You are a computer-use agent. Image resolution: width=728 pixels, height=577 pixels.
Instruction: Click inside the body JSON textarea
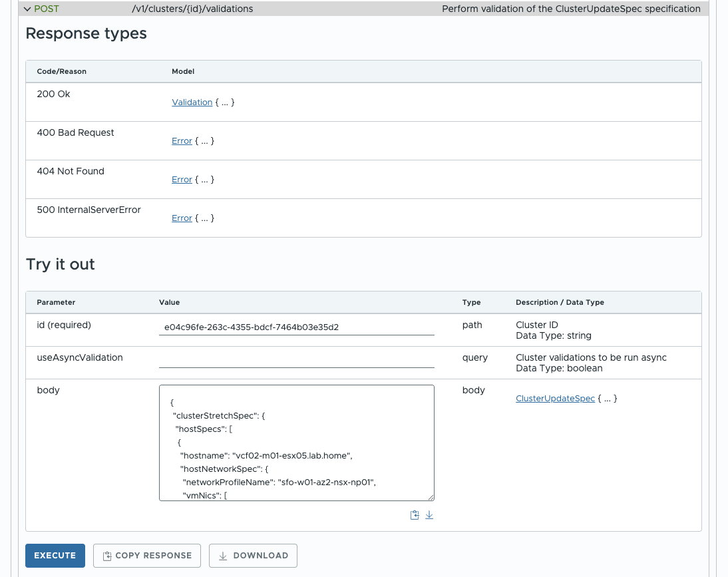(296, 442)
